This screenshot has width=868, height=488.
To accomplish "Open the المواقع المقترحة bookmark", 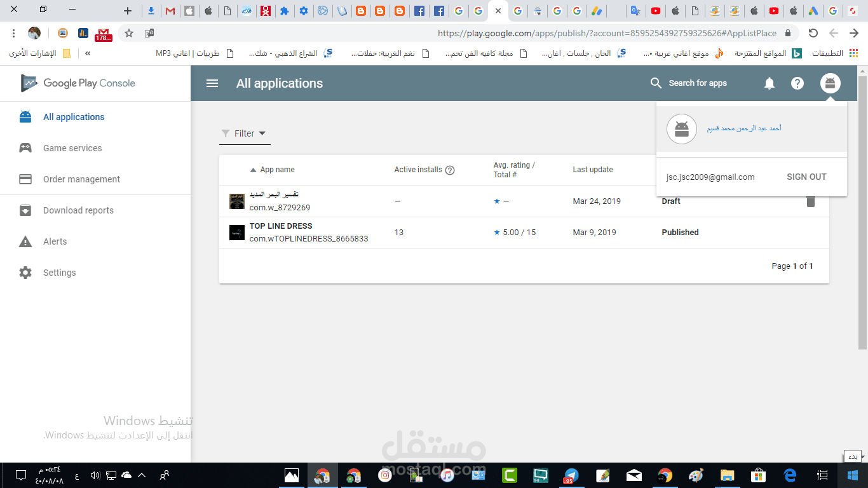I will (767, 53).
